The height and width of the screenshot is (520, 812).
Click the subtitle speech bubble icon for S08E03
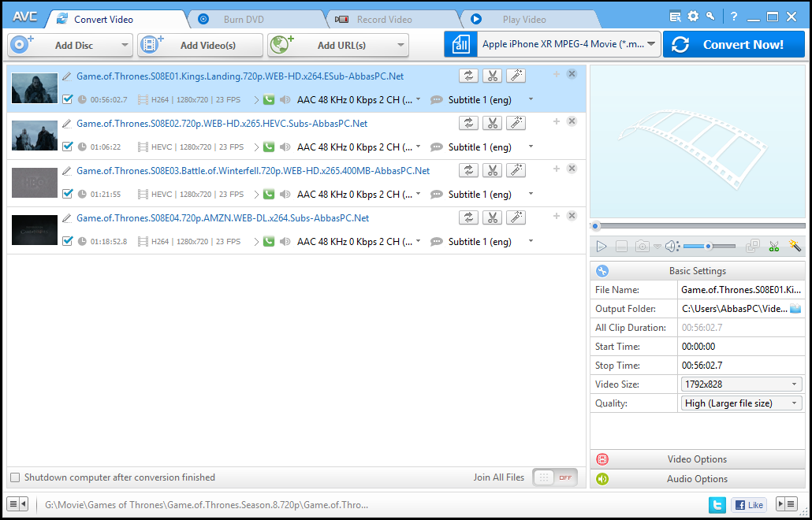pos(437,195)
